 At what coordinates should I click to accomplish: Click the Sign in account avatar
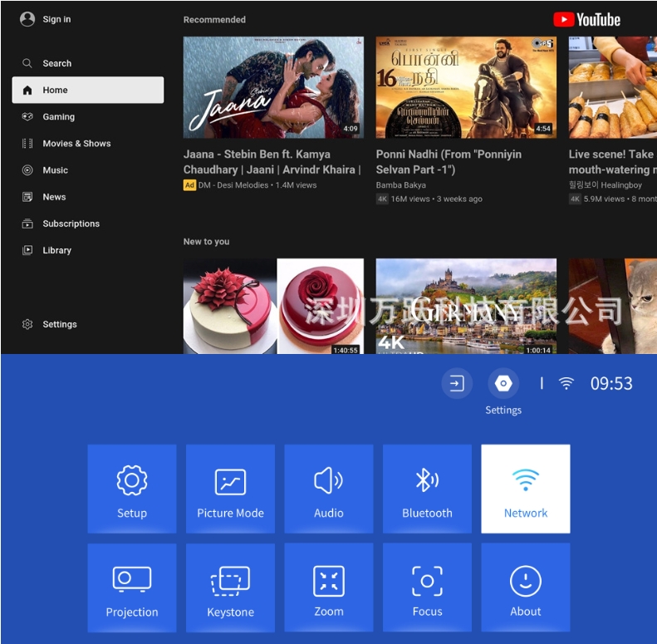(27, 19)
